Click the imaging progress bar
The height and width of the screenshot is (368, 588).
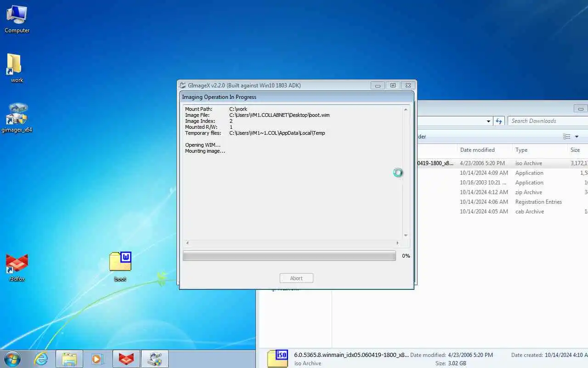point(289,256)
